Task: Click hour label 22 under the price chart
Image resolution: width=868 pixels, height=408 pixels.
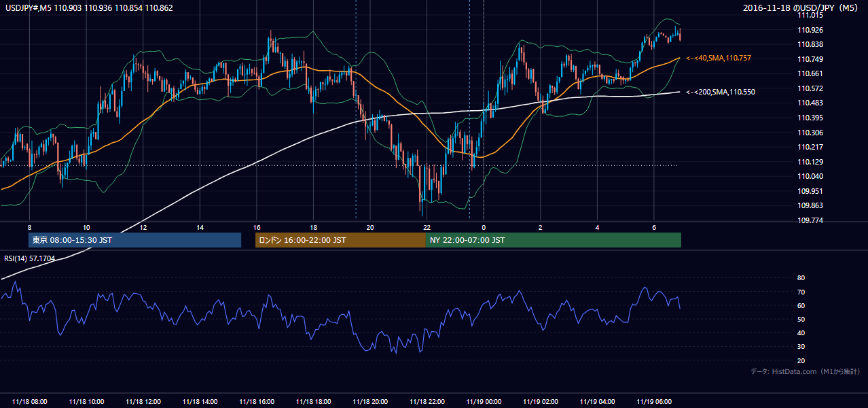Action: (x=427, y=227)
